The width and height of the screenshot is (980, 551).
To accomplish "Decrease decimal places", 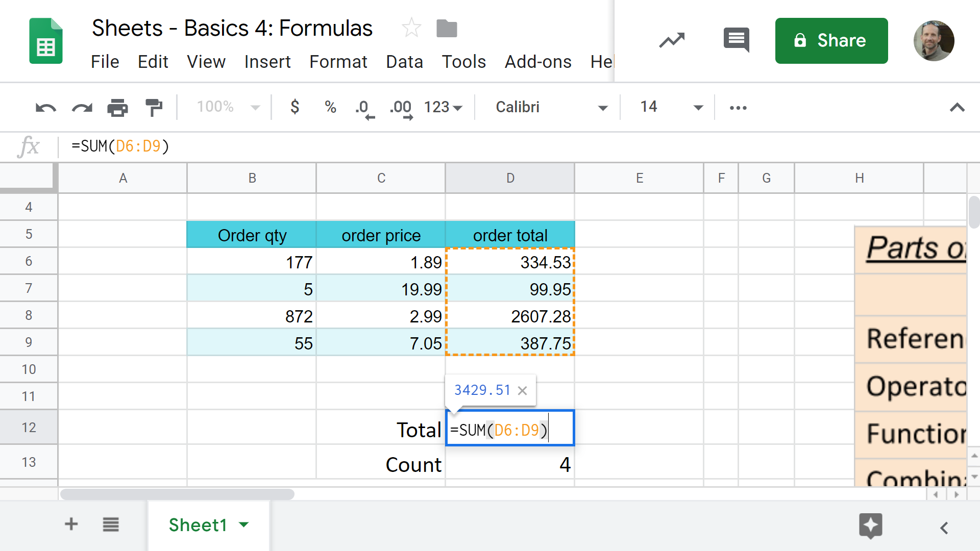I will (x=364, y=107).
